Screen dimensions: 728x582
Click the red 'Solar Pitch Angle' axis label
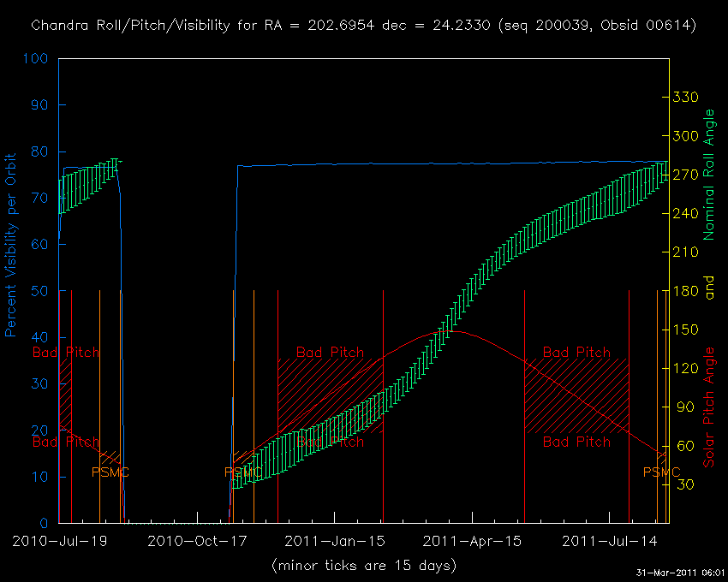click(708, 408)
